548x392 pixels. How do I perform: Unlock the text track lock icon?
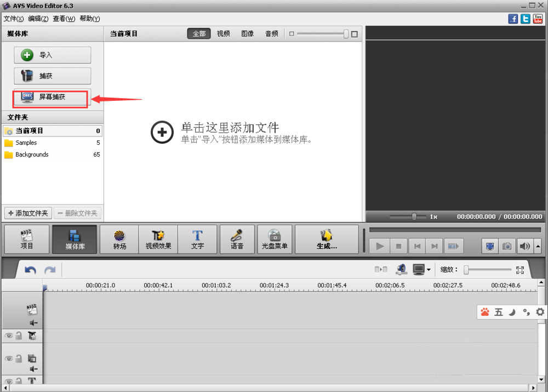tap(19, 380)
